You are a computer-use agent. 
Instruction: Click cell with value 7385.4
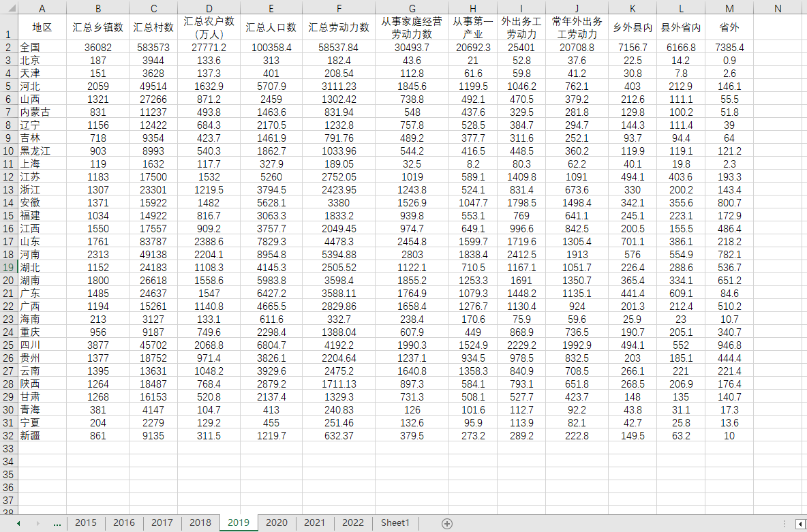pos(729,47)
